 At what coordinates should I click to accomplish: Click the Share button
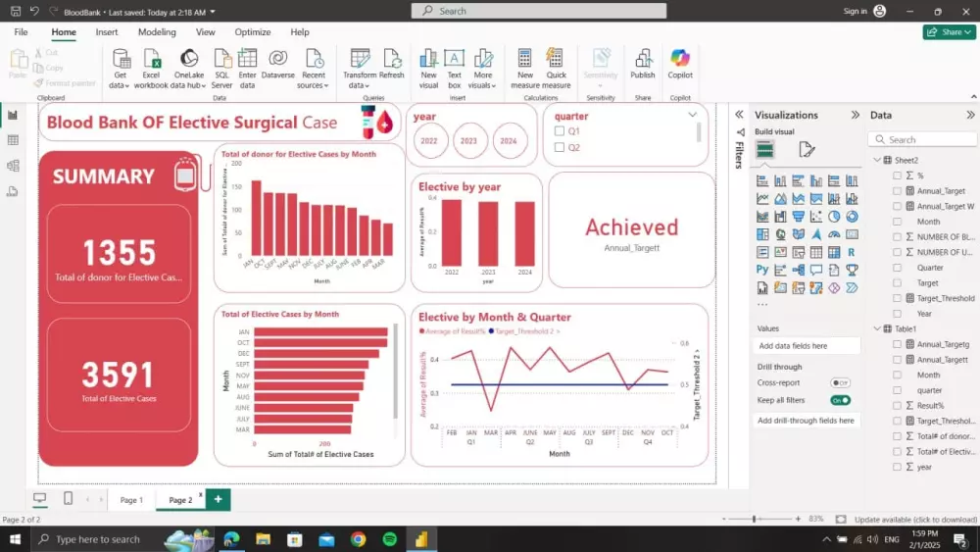(x=949, y=32)
